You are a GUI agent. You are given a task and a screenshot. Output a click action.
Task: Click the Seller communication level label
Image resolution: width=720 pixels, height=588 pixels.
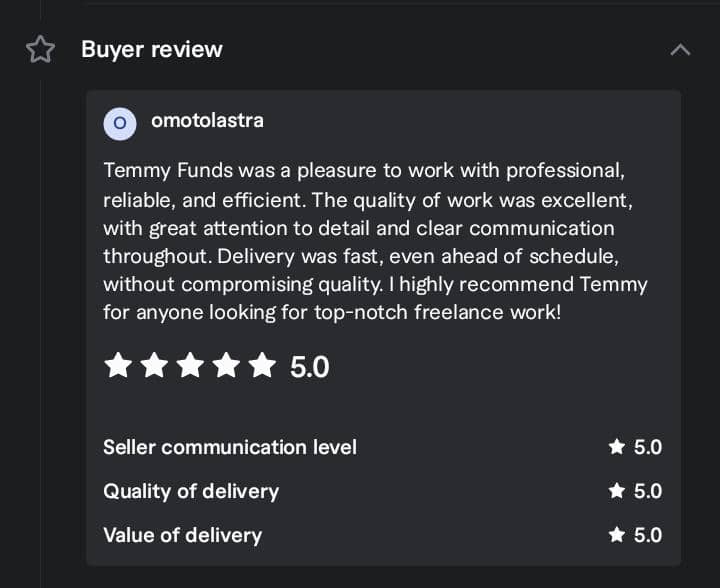click(230, 447)
